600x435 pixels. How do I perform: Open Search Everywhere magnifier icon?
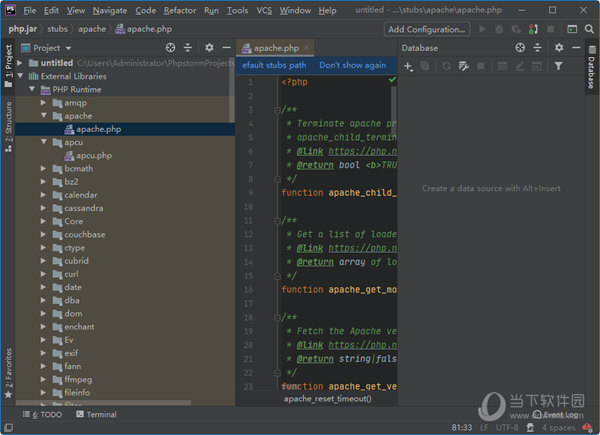tap(589, 29)
